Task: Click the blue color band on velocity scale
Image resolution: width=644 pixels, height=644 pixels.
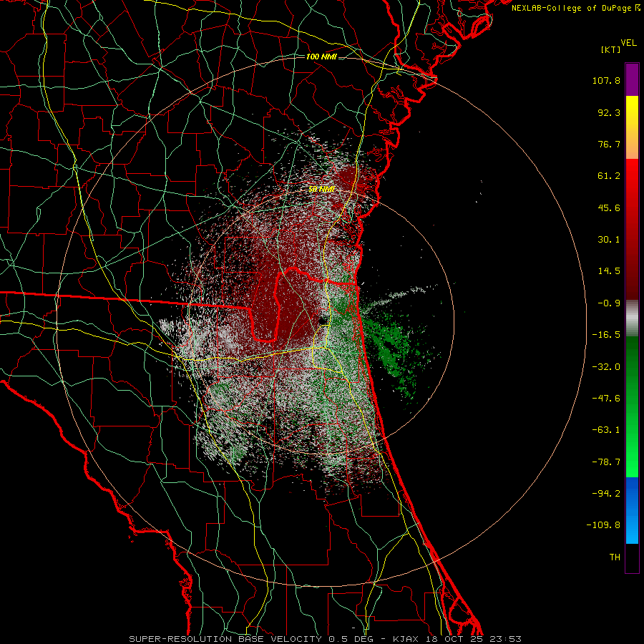Action: (632, 510)
